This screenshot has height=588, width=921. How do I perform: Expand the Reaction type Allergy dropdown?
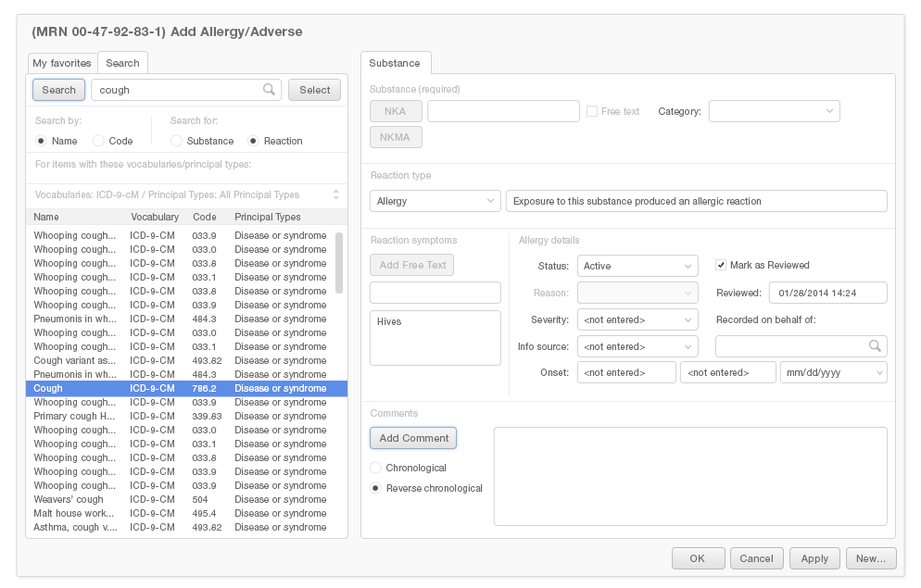(435, 201)
